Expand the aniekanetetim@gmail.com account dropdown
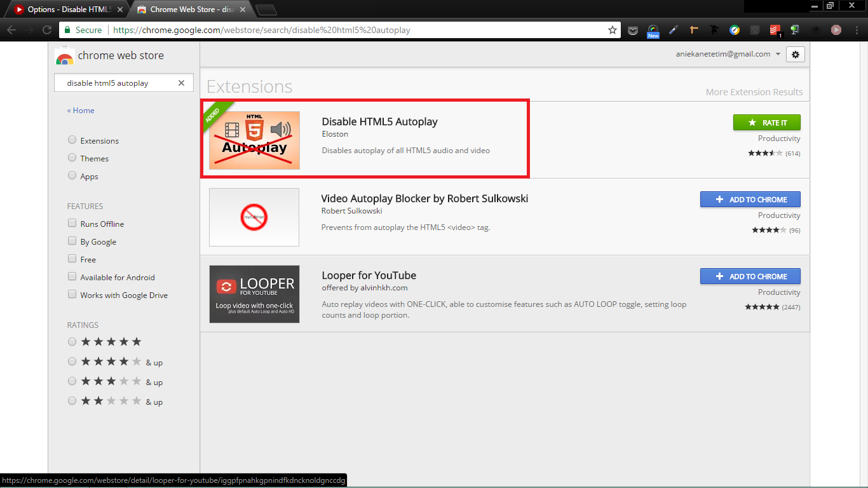The height and width of the screenshot is (488, 868). point(778,55)
